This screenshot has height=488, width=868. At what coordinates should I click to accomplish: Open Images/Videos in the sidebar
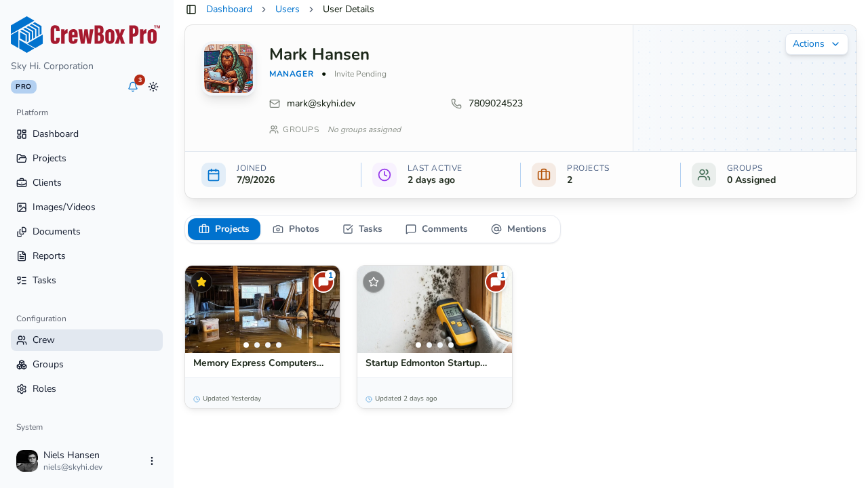pos(87,207)
